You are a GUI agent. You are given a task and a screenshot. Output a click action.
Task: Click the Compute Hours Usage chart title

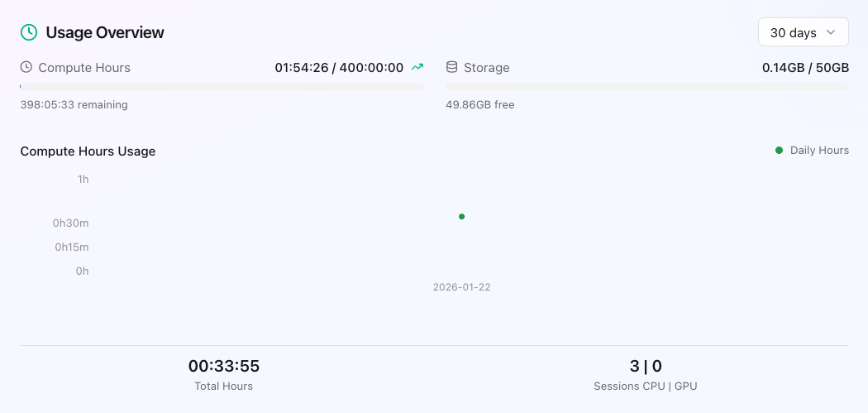[x=88, y=151]
